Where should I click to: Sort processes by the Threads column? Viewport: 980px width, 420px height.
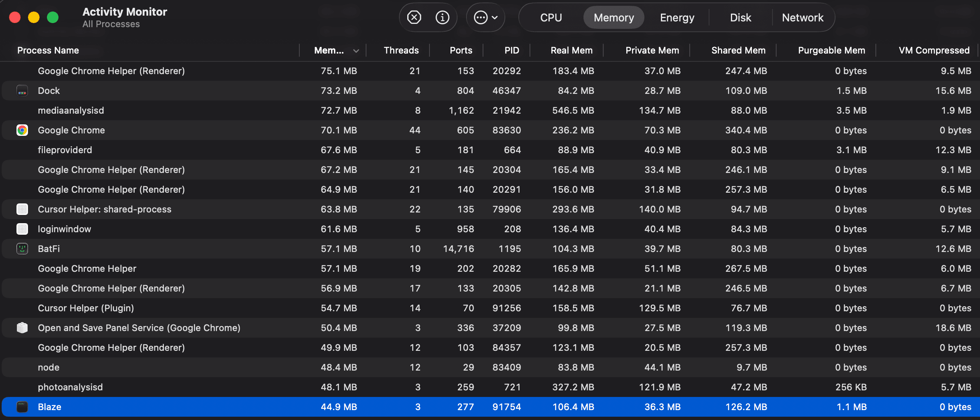(x=401, y=50)
